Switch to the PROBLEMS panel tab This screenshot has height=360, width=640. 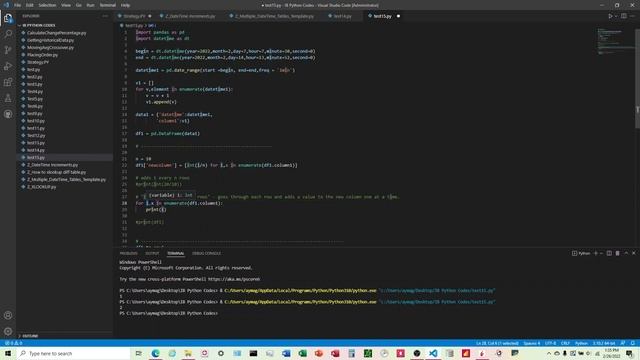click(129, 253)
